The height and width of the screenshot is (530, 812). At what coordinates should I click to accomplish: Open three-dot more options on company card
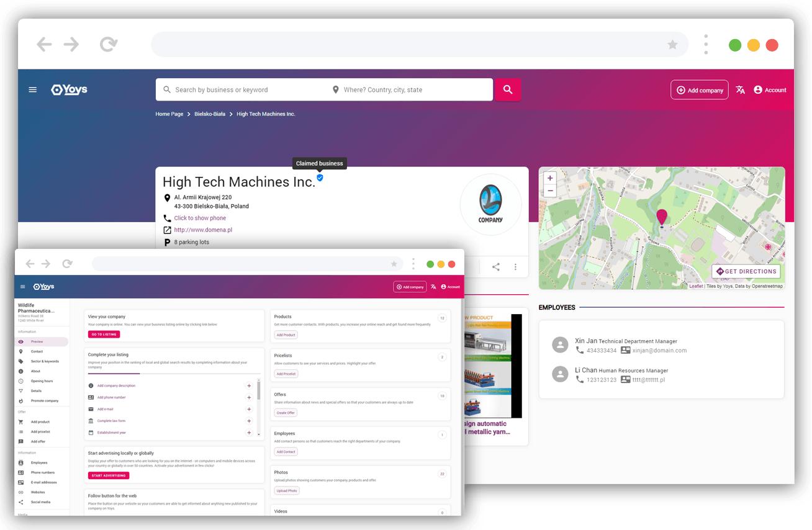[515, 267]
